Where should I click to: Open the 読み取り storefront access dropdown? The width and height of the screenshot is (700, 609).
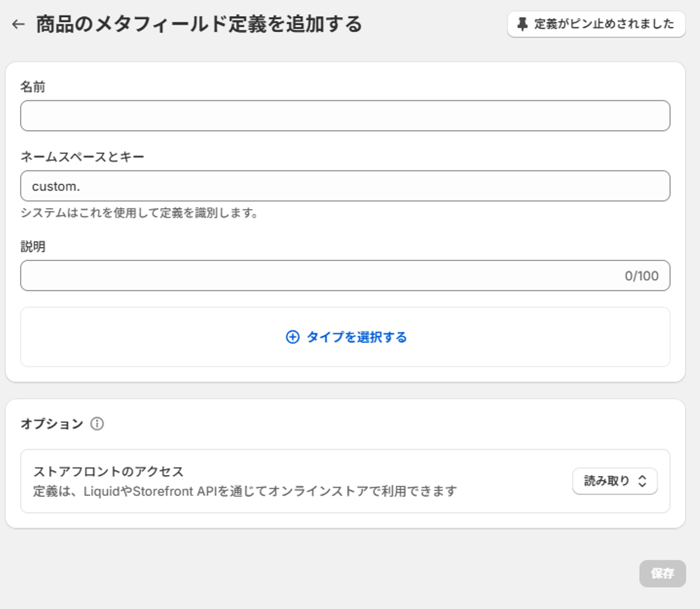point(614,481)
